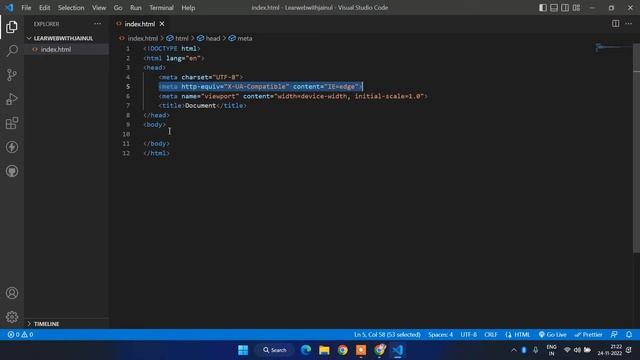Close the index.html editor tab
640x360 pixels.
pos(162,24)
